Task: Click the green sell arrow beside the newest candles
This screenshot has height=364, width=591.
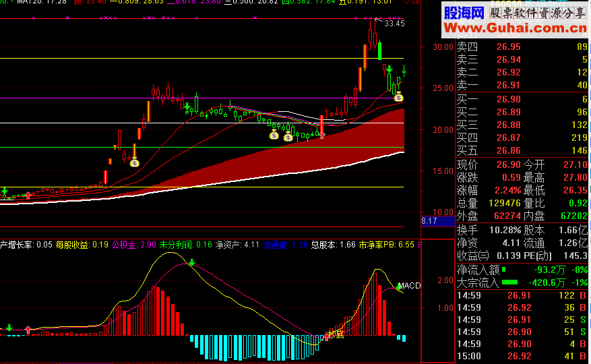Action: (x=390, y=69)
